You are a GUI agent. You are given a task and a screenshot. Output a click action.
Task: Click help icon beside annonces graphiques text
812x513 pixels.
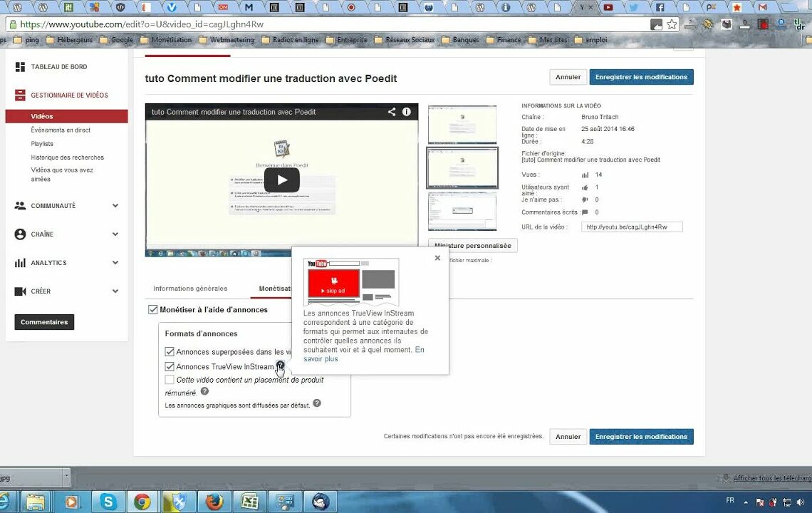pyautogui.click(x=317, y=403)
